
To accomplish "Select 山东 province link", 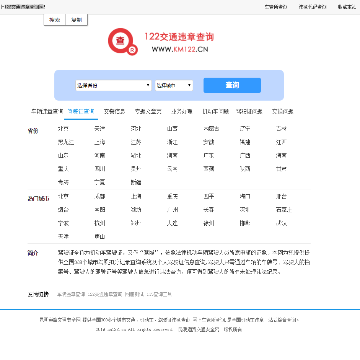I will point(63,156).
